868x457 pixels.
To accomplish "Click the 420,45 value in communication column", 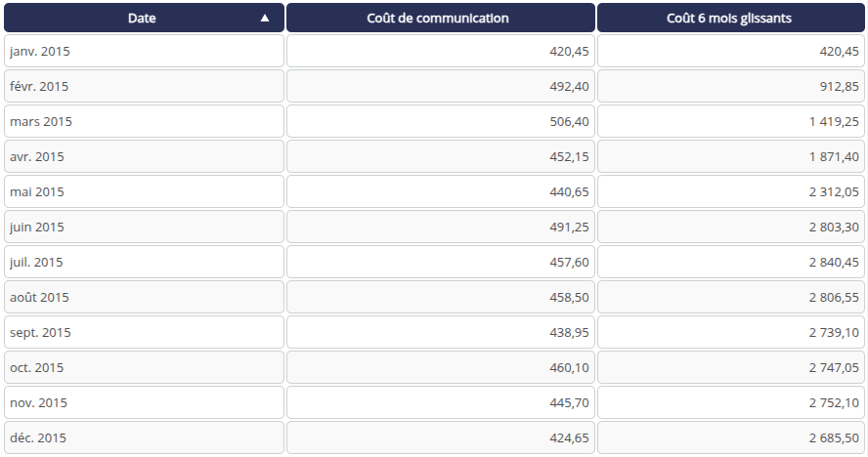I will 440,51.
